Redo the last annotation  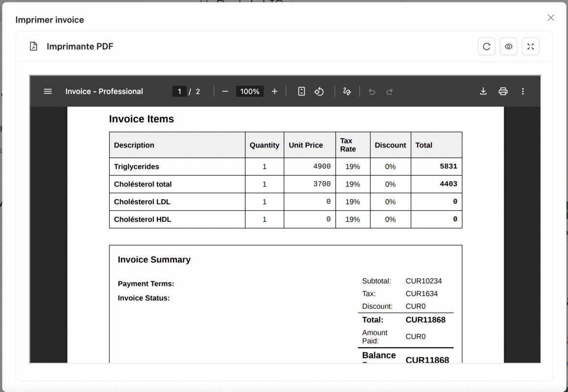point(390,92)
